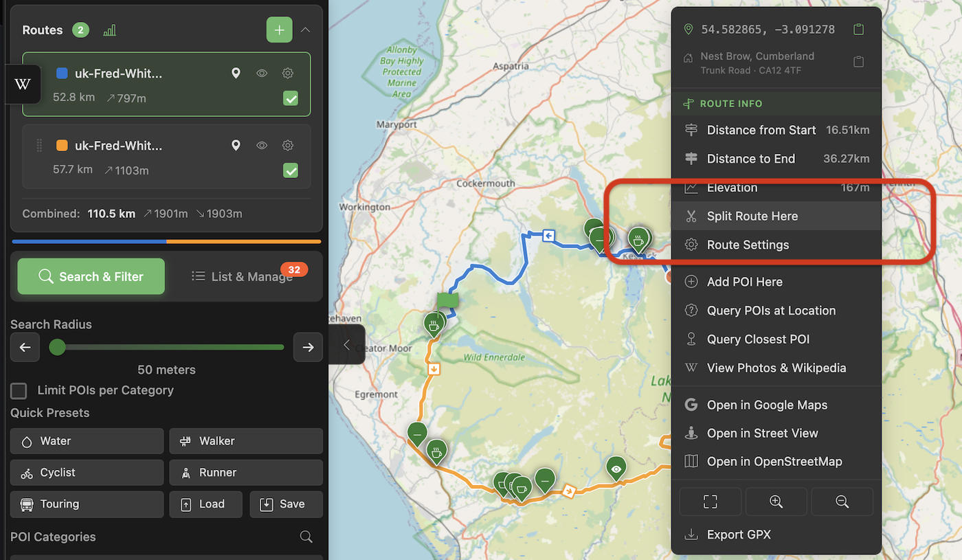Click the fit-to-bounds frame icon
Viewport: 962px width, 560px height.
pos(710,502)
